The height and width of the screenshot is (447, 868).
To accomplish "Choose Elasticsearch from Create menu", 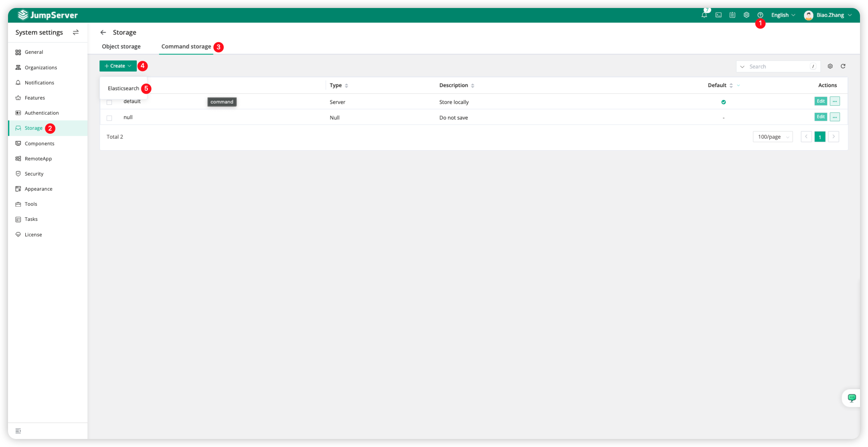I will click(123, 88).
